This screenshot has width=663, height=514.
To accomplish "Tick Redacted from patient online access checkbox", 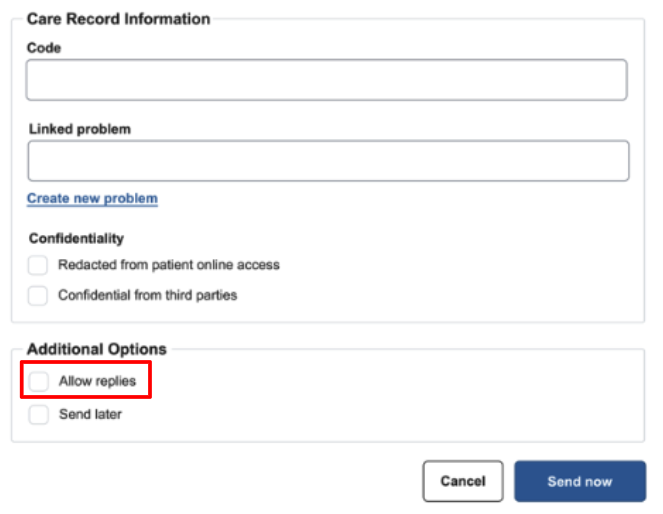I will pyautogui.click(x=38, y=265).
